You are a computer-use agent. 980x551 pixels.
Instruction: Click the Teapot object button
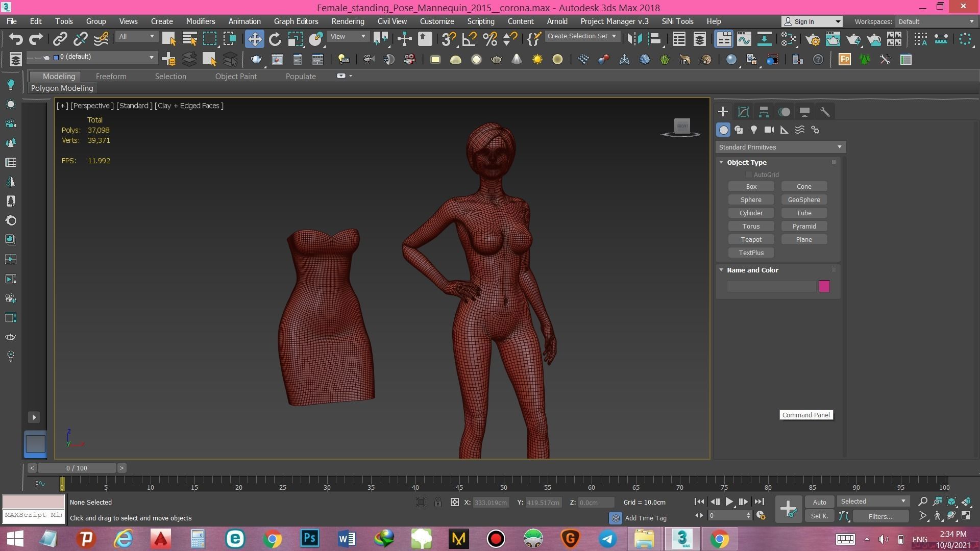pyautogui.click(x=751, y=240)
